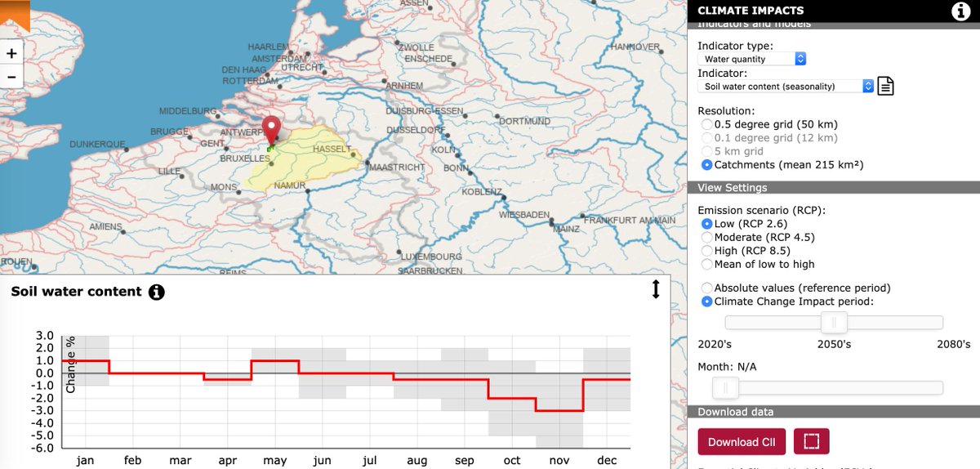Open indicator documentation sheet icon
Image resolution: width=980 pixels, height=469 pixels.
click(x=887, y=86)
